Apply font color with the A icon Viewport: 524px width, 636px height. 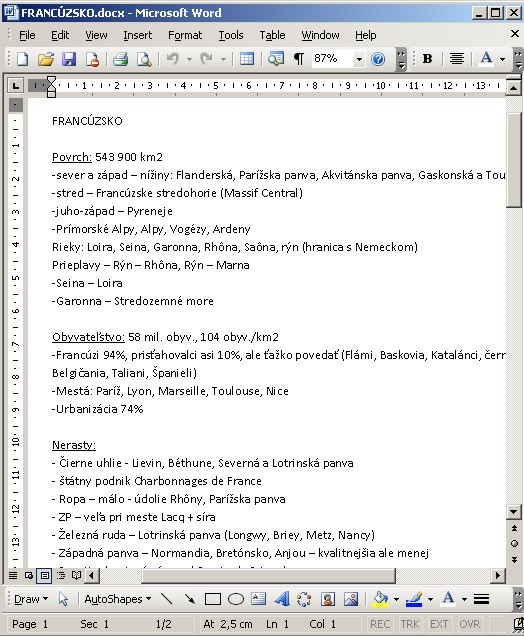click(x=486, y=59)
